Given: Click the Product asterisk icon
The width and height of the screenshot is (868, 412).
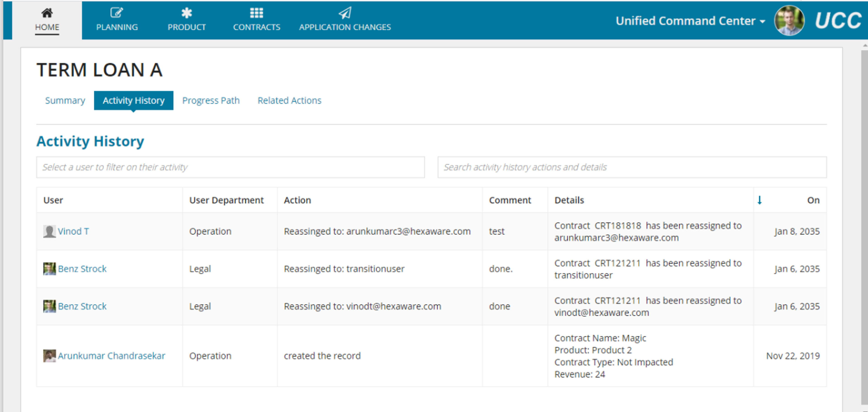Looking at the screenshot, I should (186, 13).
